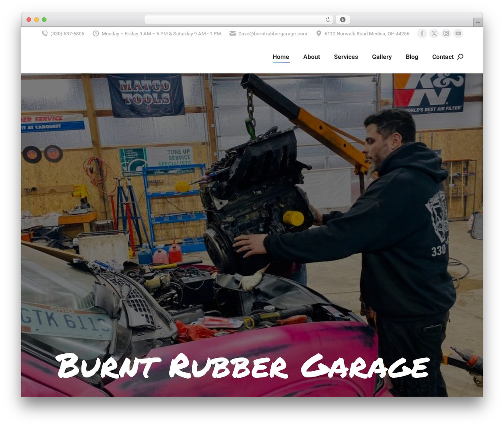
Task: Navigate to the Blog page
Action: click(x=412, y=57)
